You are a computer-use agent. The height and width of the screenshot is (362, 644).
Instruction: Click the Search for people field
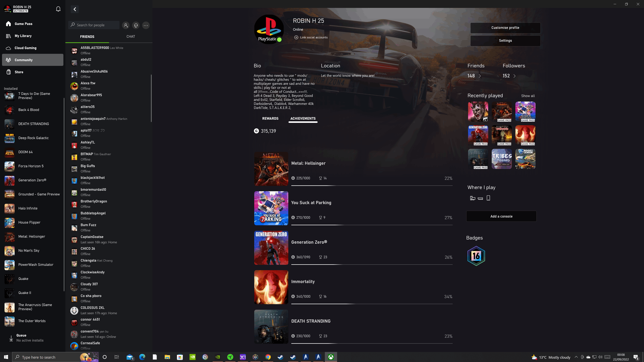click(94, 25)
